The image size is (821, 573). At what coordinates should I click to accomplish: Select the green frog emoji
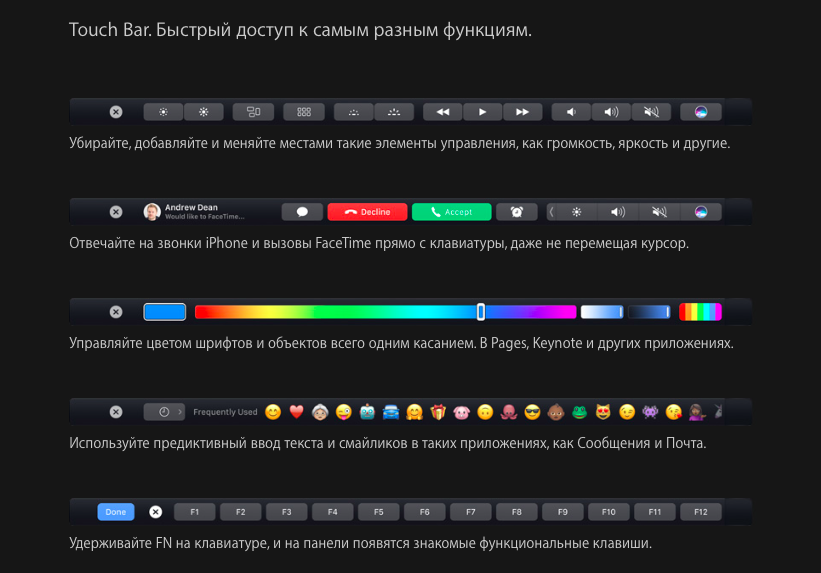coord(579,412)
